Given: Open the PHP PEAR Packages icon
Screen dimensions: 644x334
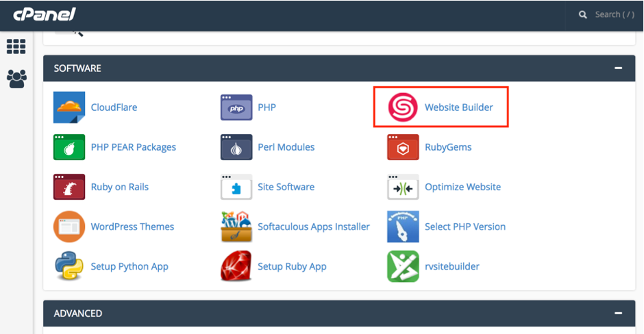Looking at the screenshot, I should [x=69, y=147].
